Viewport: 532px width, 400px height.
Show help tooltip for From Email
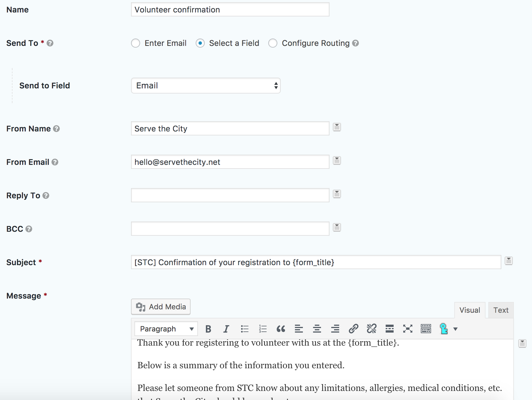click(55, 162)
